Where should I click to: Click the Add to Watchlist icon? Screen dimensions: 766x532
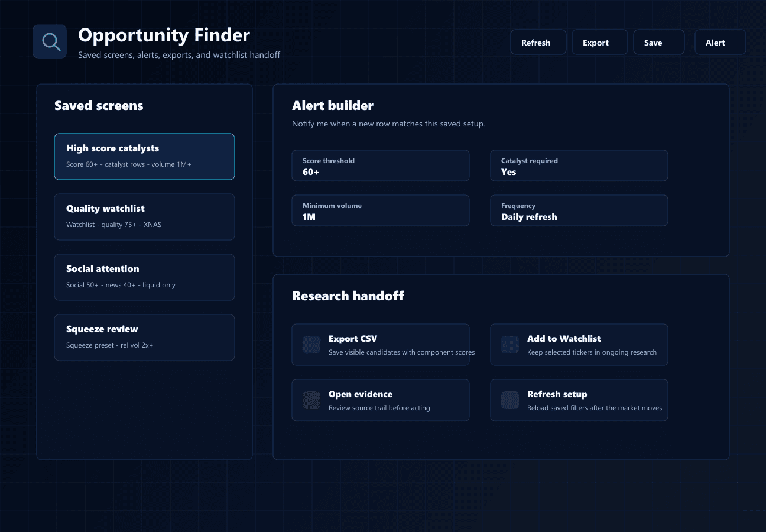(x=510, y=345)
